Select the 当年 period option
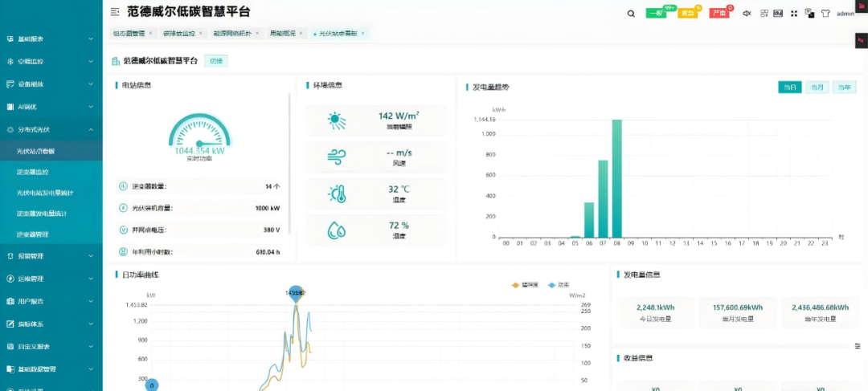868x391 pixels. tap(844, 88)
